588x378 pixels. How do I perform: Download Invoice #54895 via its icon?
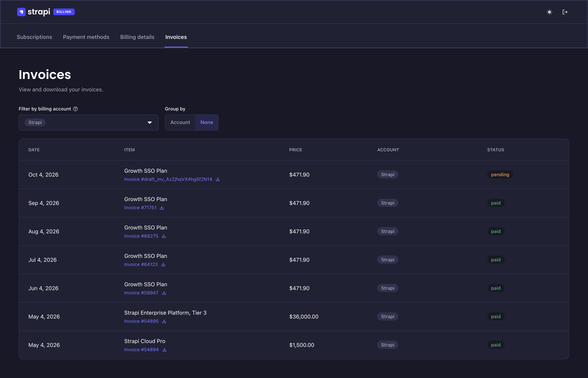[164, 321]
